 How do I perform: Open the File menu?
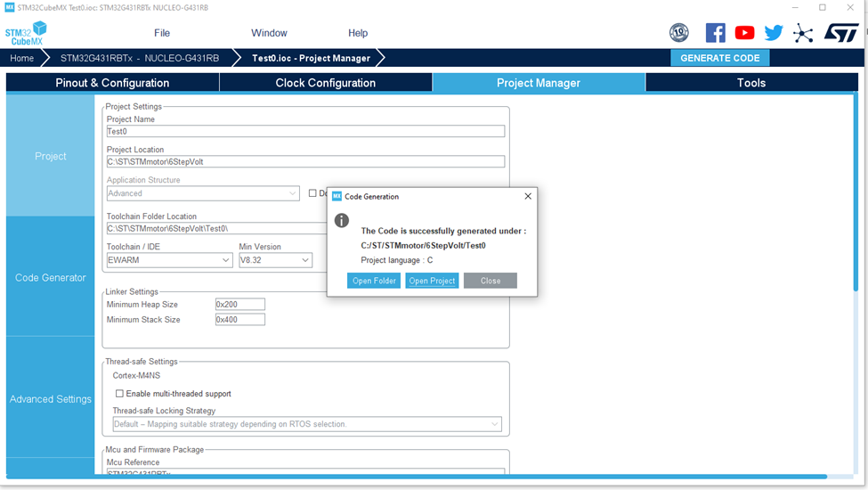point(162,33)
